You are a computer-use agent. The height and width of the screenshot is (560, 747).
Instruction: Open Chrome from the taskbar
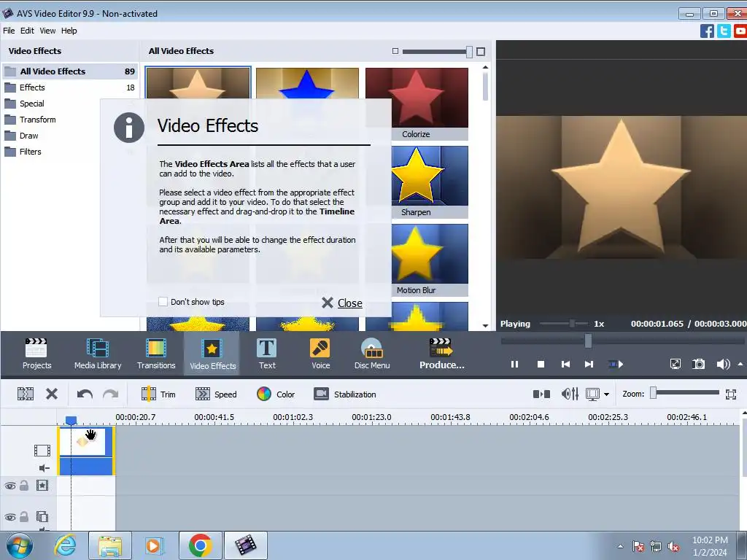pyautogui.click(x=200, y=545)
